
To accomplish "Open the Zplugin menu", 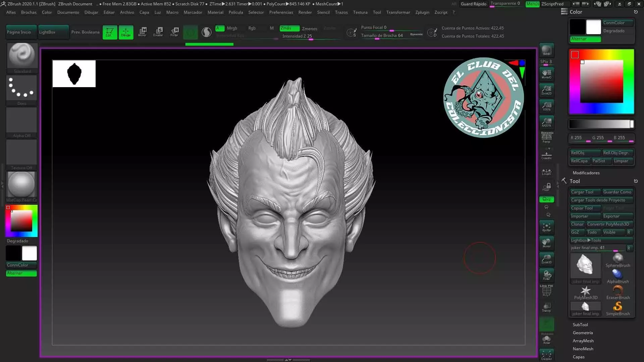I will [422, 12].
